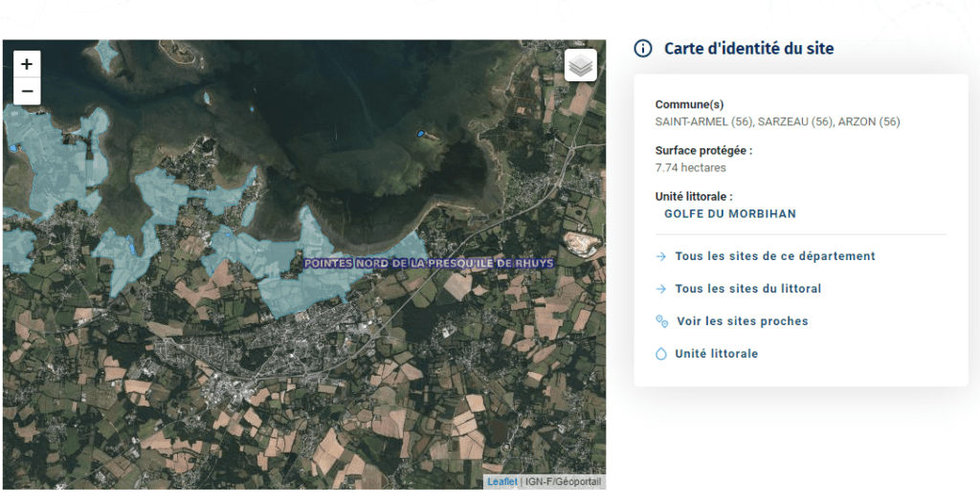Image resolution: width=980 pixels, height=504 pixels.
Task: Open Tous les sites de ce département
Action: (x=775, y=256)
